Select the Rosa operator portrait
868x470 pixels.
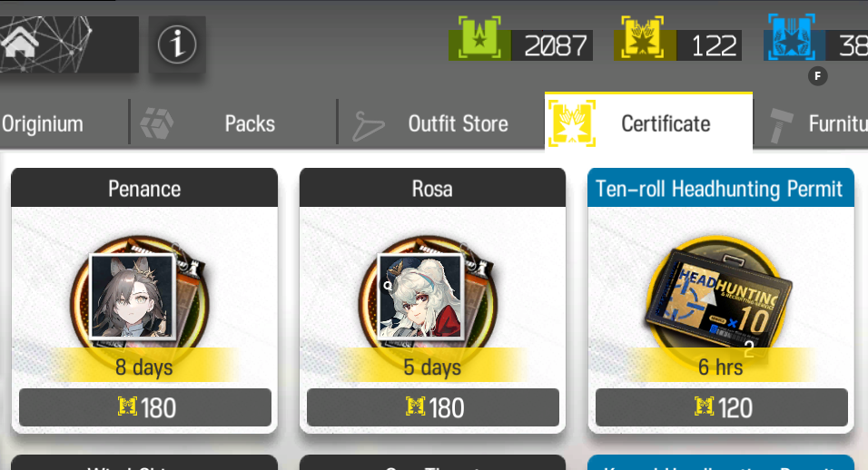(420, 296)
